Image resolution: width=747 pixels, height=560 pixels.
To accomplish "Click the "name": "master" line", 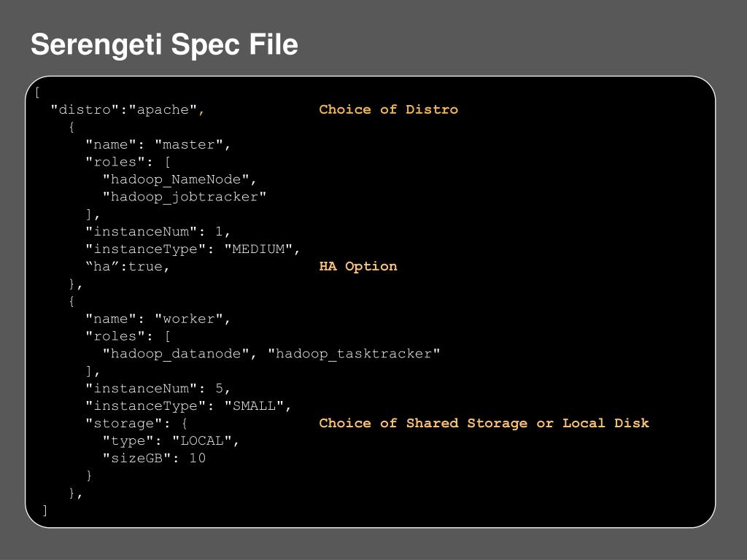I will coord(158,145).
